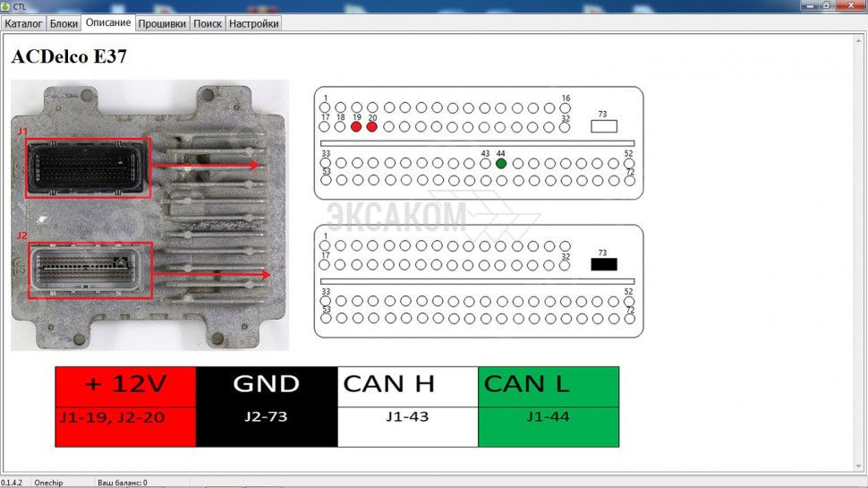Click the J1 connector on the ECU photo
The height and width of the screenshot is (488, 868).
coord(87,166)
